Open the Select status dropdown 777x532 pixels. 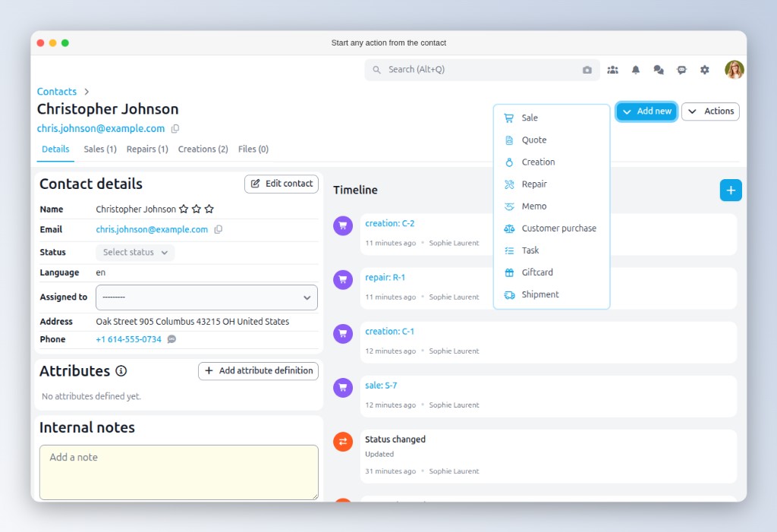(135, 253)
